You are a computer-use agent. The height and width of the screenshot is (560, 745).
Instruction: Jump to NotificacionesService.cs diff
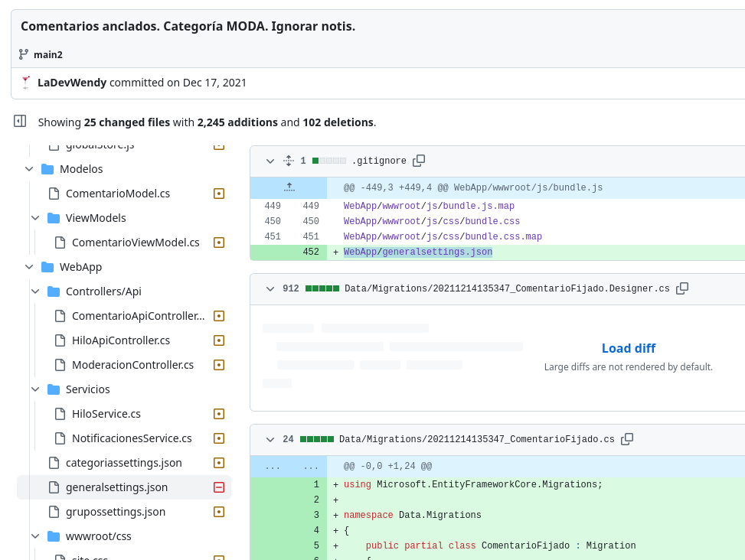click(132, 438)
